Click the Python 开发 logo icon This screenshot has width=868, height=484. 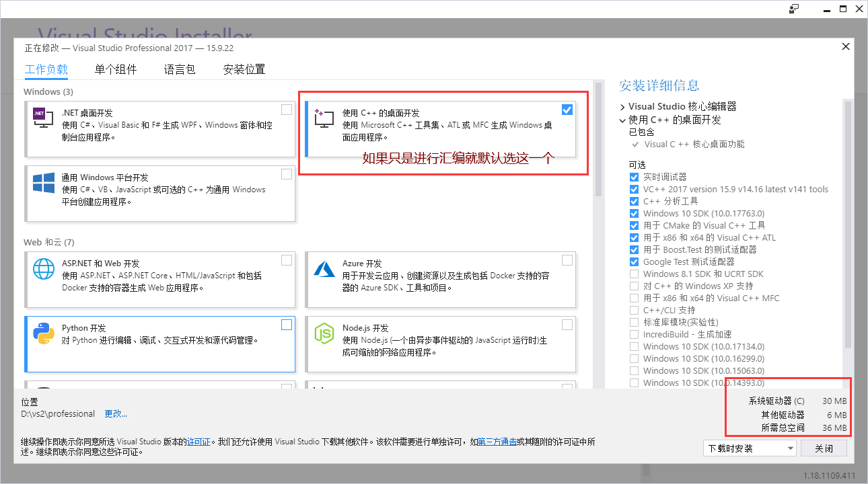tap(43, 333)
